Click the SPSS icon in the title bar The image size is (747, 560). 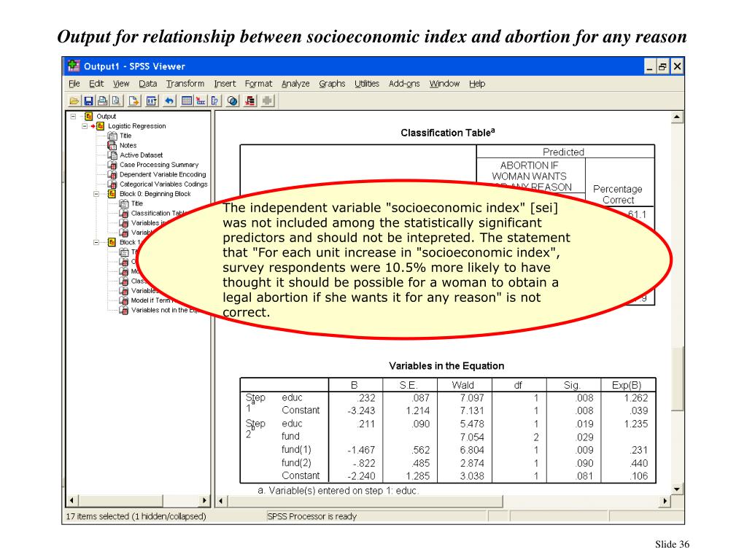pyautogui.click(x=74, y=66)
